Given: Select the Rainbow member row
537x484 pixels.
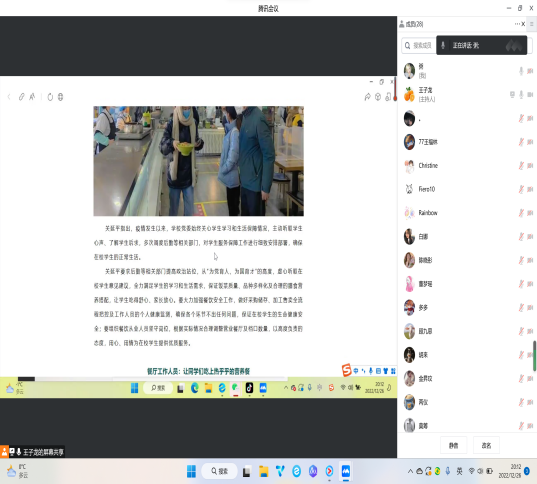Looking at the screenshot, I should pos(467,213).
